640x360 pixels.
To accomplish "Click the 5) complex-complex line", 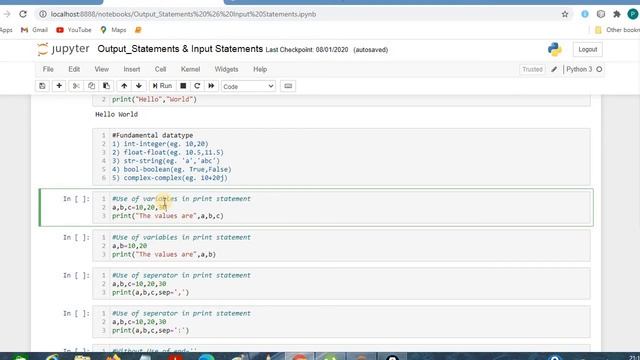I will point(170,178).
